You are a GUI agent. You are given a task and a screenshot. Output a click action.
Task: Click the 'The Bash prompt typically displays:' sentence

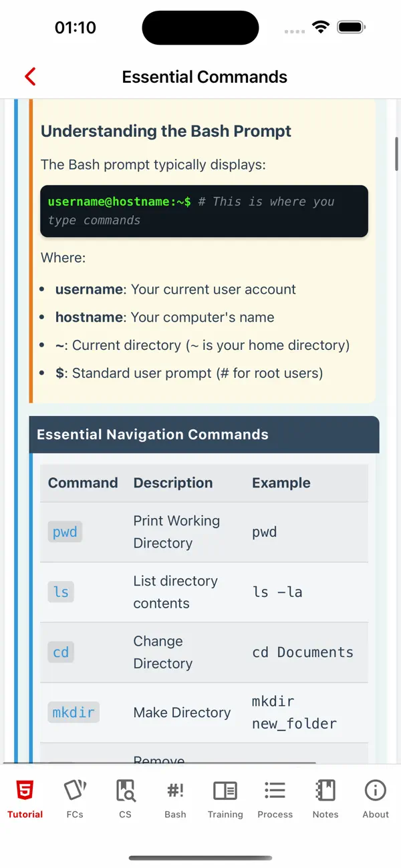coord(153,164)
